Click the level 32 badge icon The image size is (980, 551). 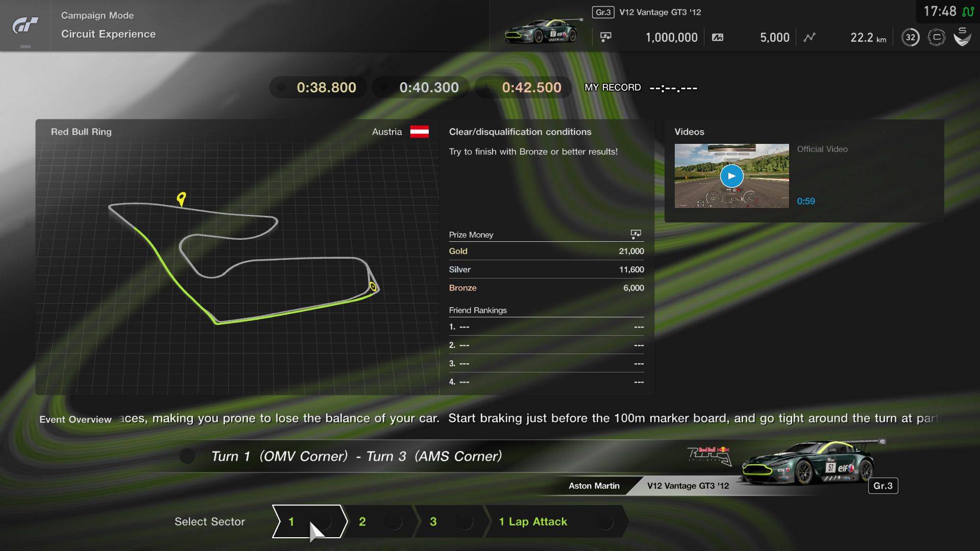pyautogui.click(x=910, y=37)
